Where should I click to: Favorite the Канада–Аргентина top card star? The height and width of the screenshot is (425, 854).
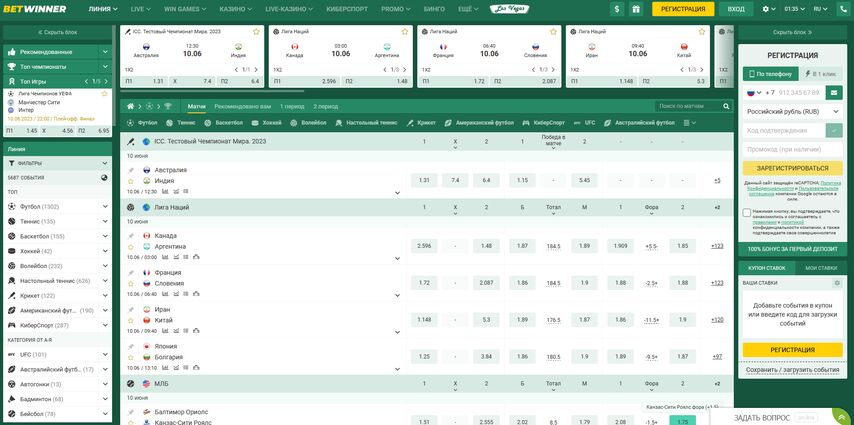click(x=405, y=32)
